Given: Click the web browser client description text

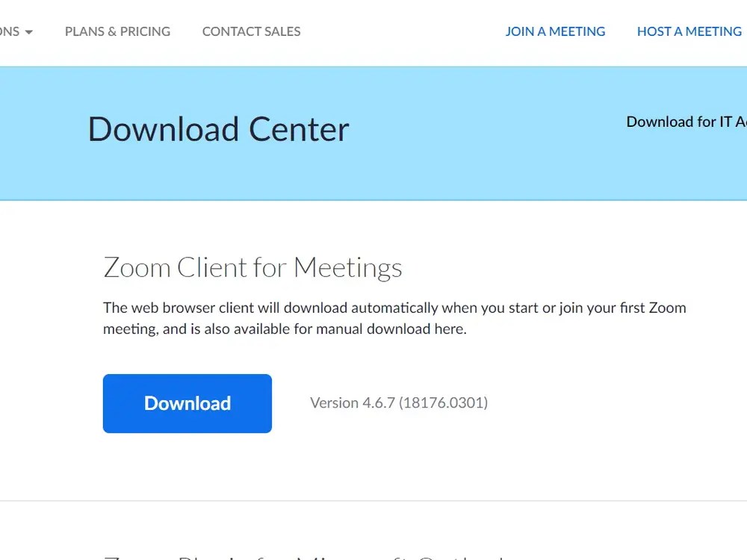Looking at the screenshot, I should (x=395, y=317).
